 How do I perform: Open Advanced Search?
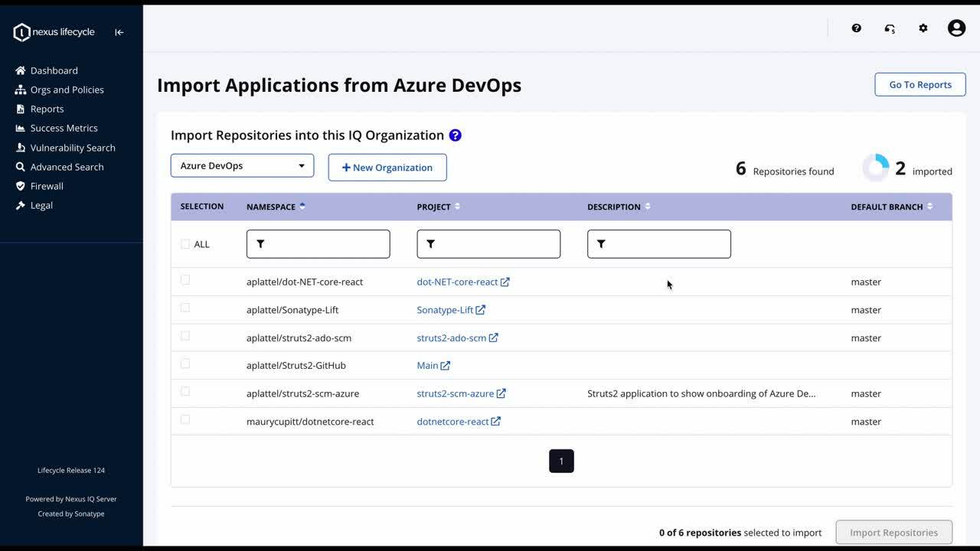[67, 167]
